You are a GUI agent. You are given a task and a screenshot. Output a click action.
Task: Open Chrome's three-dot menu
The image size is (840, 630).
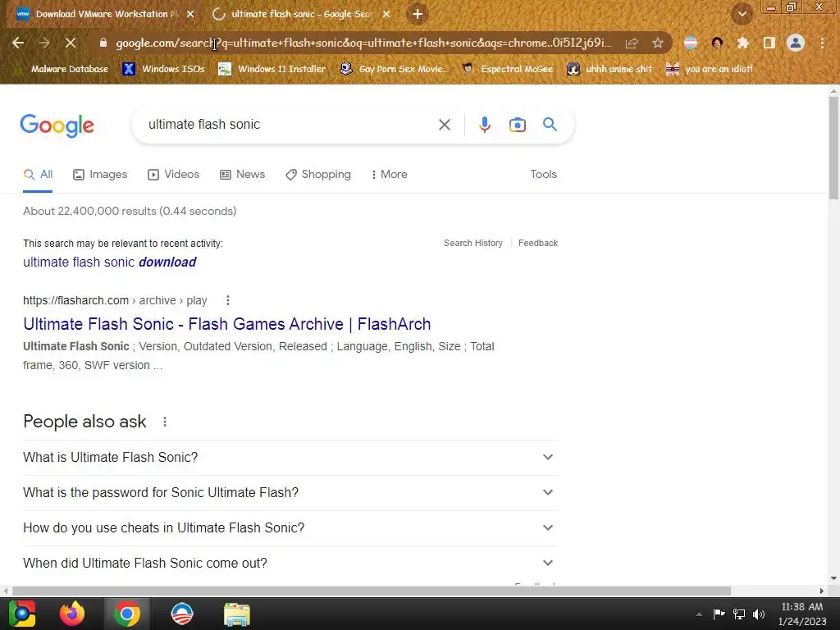click(822, 43)
